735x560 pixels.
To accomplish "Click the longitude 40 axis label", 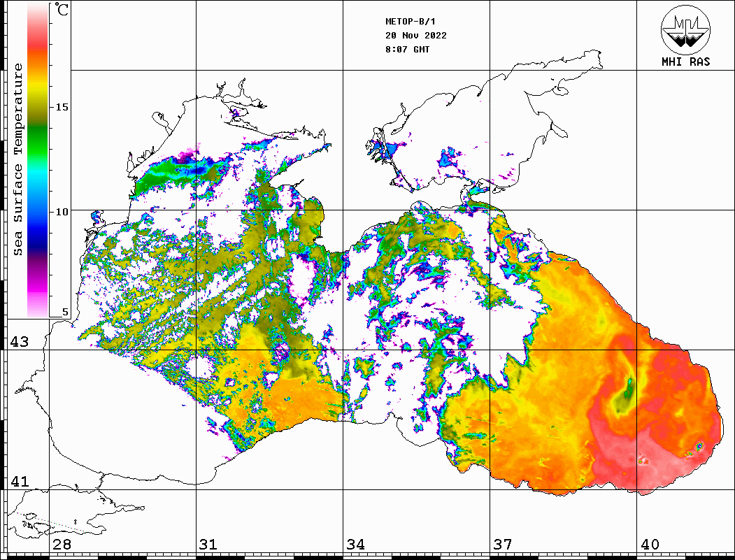I will [x=650, y=545].
